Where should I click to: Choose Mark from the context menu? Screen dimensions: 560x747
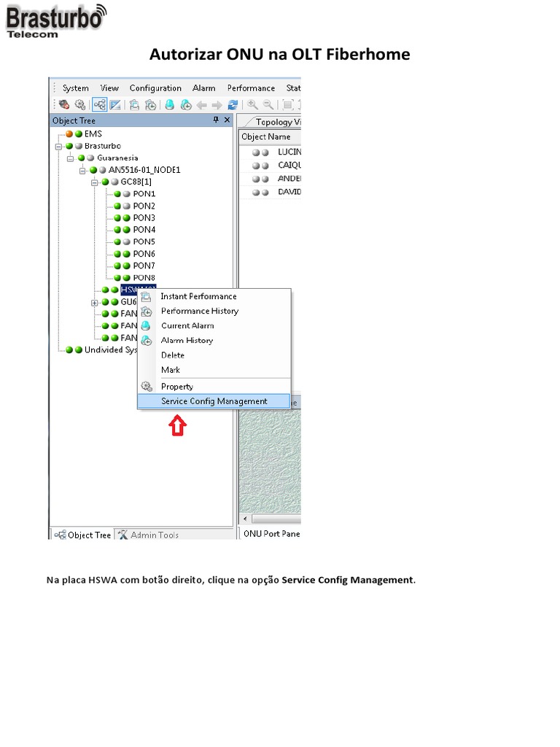coord(214,370)
